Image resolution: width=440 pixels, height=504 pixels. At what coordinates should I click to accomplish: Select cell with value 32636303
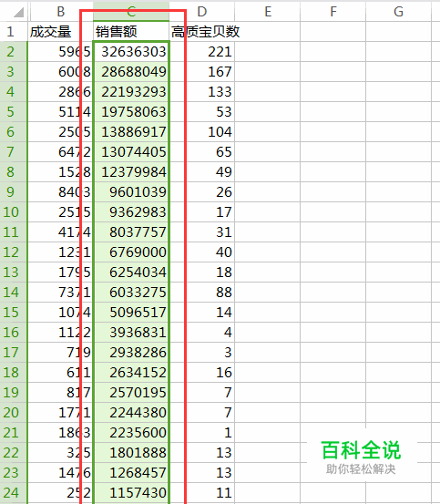coord(131,51)
